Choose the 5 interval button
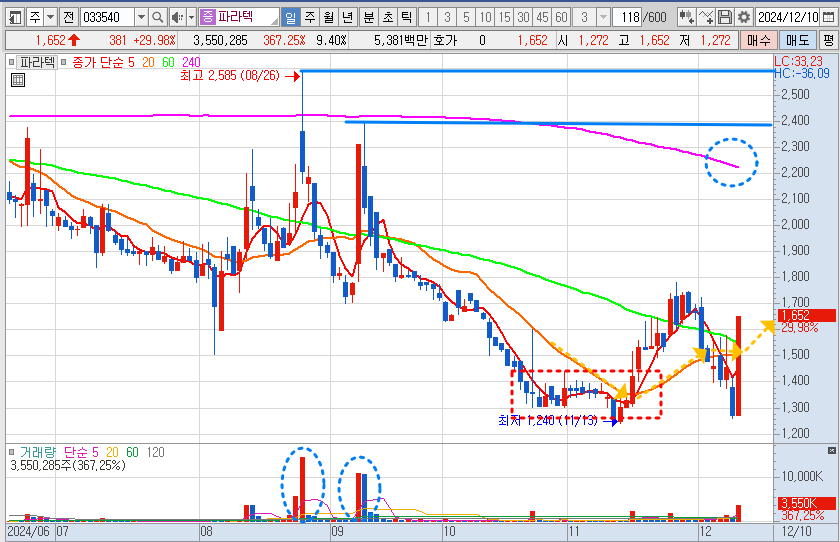 coord(466,18)
